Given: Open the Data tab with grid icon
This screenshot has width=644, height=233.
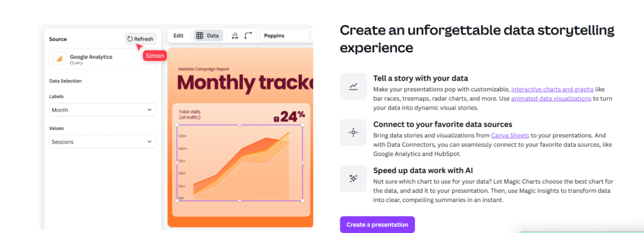Looking at the screenshot, I should (x=208, y=36).
